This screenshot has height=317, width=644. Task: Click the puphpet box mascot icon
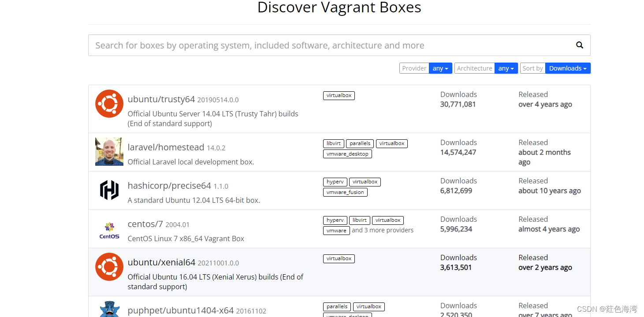click(x=109, y=309)
